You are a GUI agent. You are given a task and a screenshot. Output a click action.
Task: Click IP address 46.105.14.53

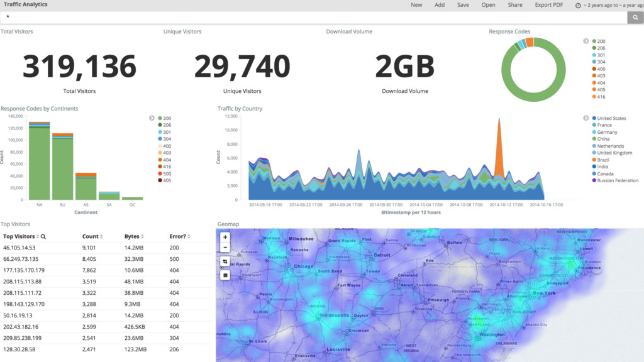tap(19, 248)
